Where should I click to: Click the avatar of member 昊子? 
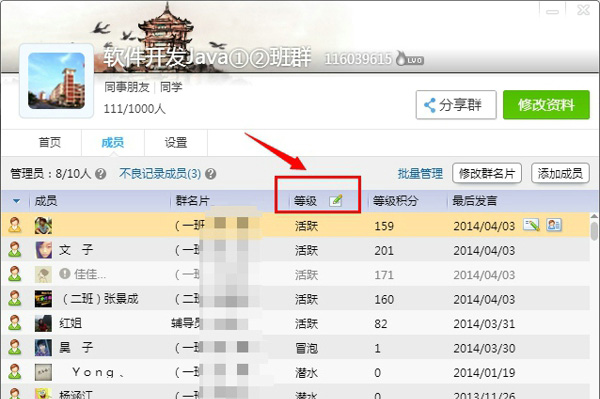tap(43, 348)
